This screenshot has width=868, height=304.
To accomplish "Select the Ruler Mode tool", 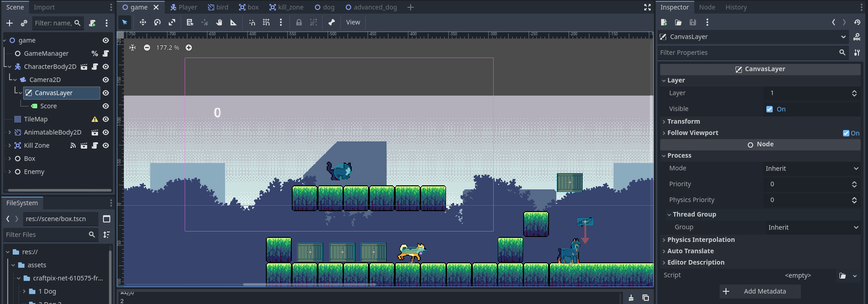I will [234, 22].
